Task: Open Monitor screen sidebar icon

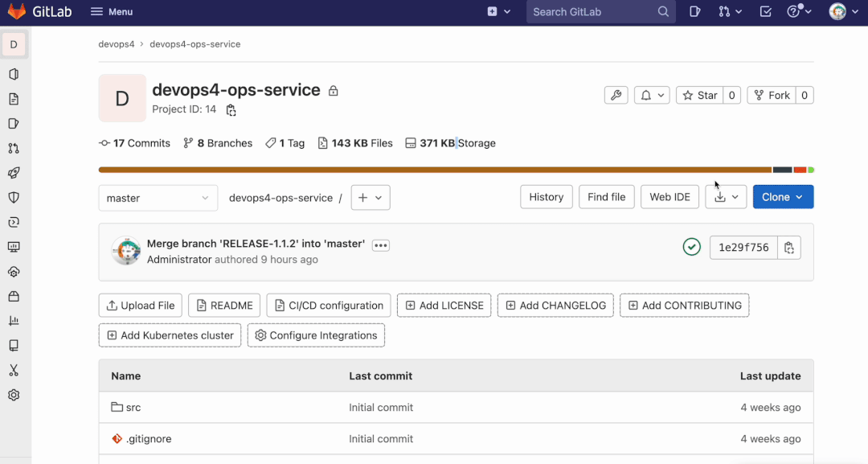Action: tap(14, 247)
